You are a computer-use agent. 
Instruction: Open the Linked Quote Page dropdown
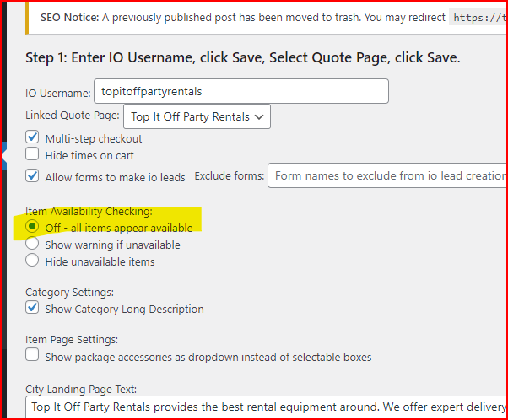pyautogui.click(x=197, y=117)
